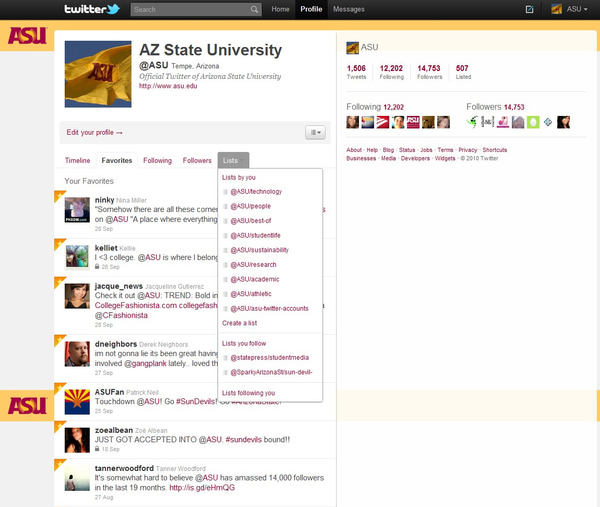This screenshot has height=507, width=600.
Task: Click the green bird avatar in Followers row
Action: click(x=473, y=122)
